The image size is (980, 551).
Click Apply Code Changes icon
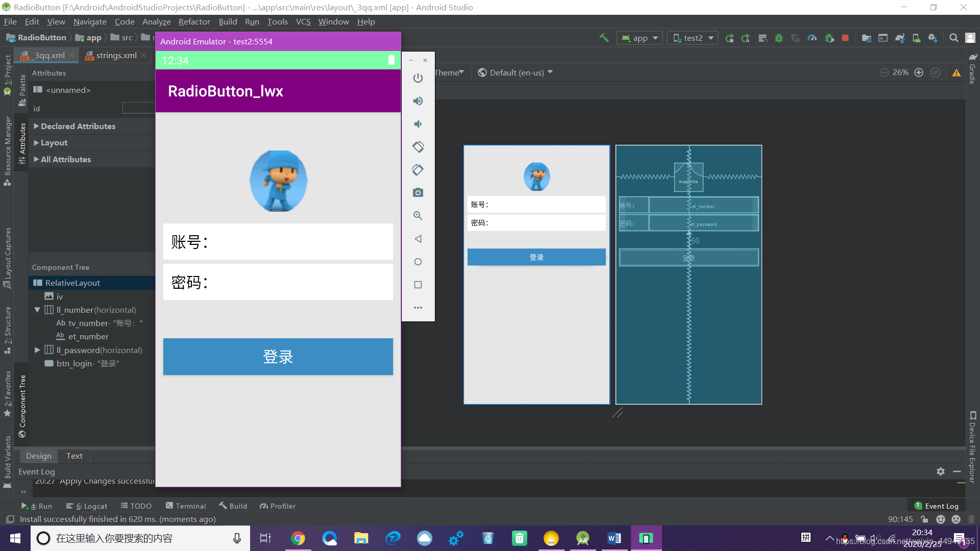(763, 38)
